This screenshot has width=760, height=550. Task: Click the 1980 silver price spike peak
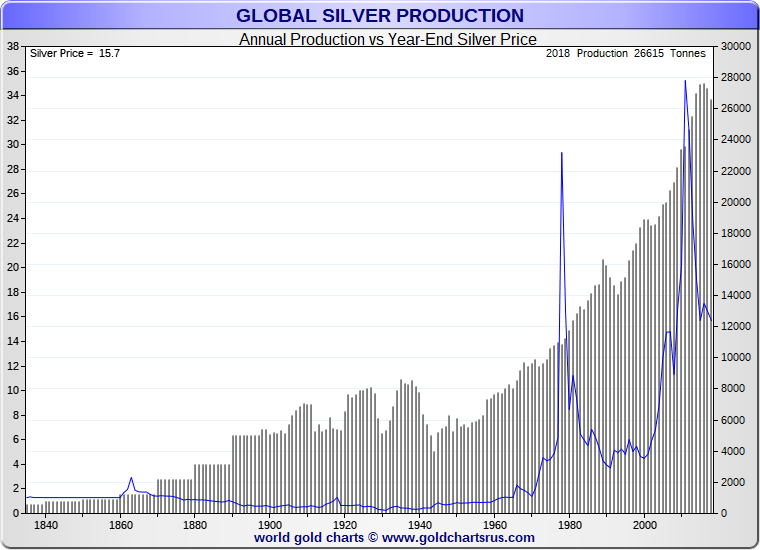562,153
